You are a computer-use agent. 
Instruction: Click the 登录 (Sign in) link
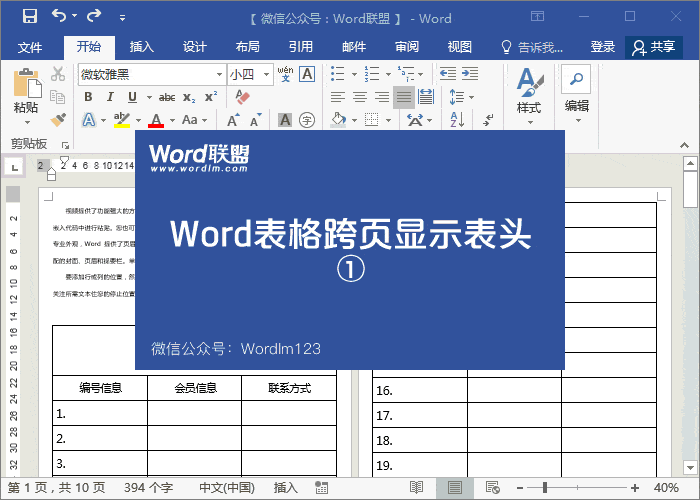[603, 47]
